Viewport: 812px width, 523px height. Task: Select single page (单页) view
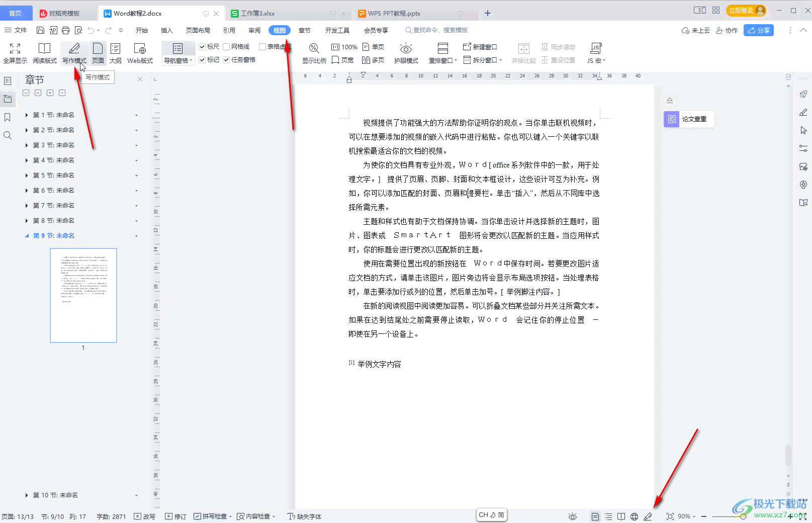pyautogui.click(x=374, y=47)
